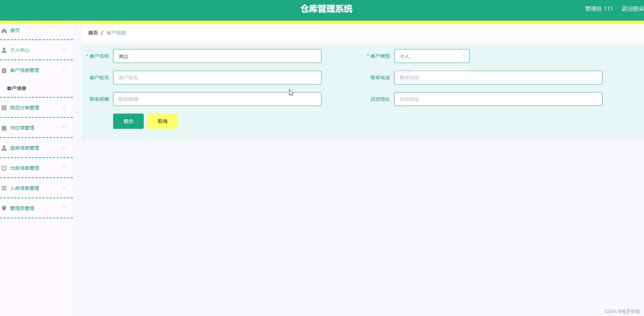Click the clipboard icon beside 客户信息管理

click(4, 70)
